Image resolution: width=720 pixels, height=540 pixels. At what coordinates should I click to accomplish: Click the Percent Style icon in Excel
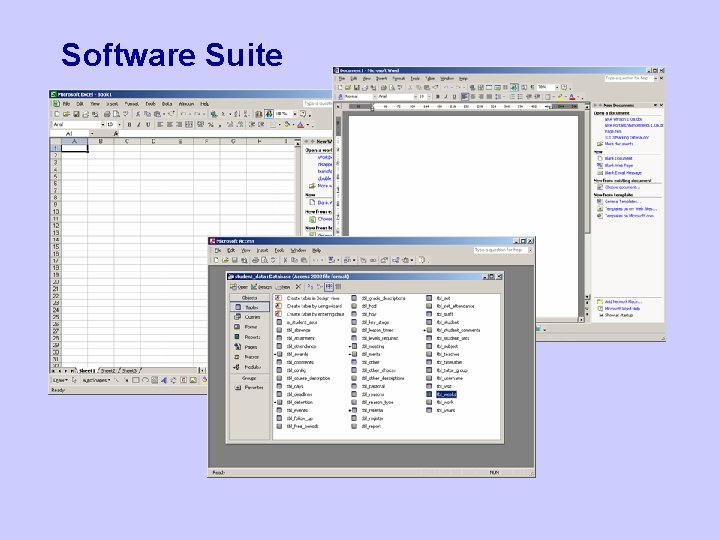click(x=211, y=124)
